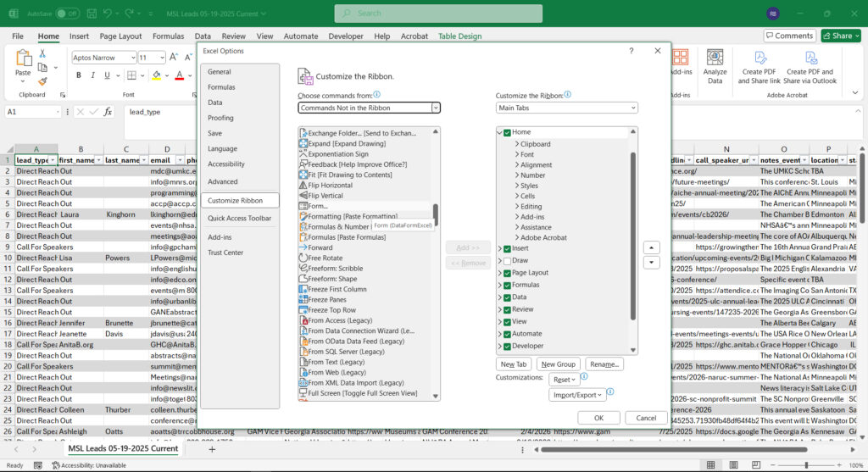Click the Format Painter brush icon
The height and width of the screenshot is (472, 868).
pos(42,81)
